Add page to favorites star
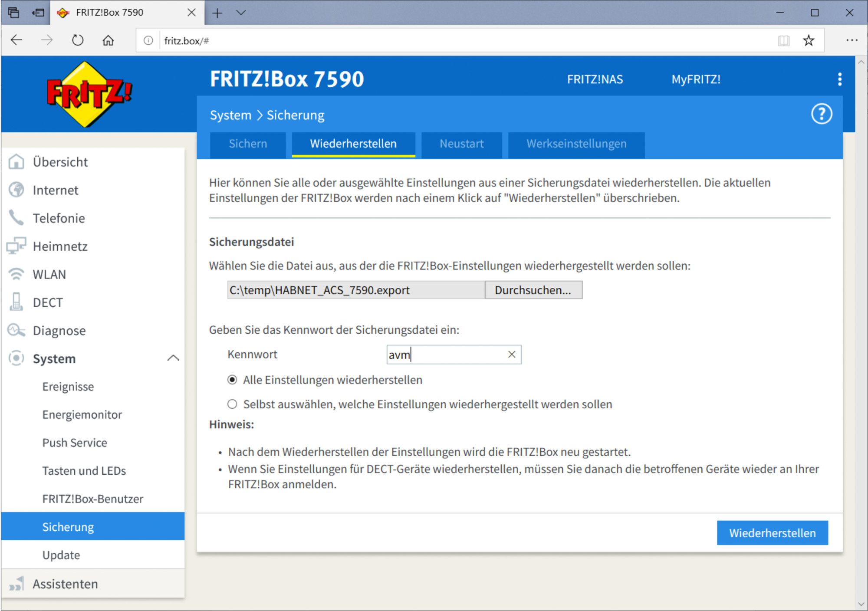 (x=808, y=41)
